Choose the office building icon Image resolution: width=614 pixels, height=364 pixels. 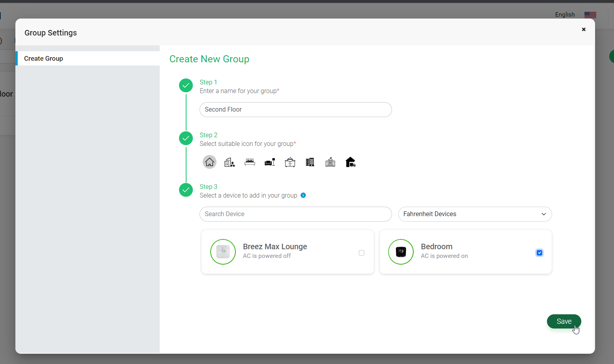[230, 162]
